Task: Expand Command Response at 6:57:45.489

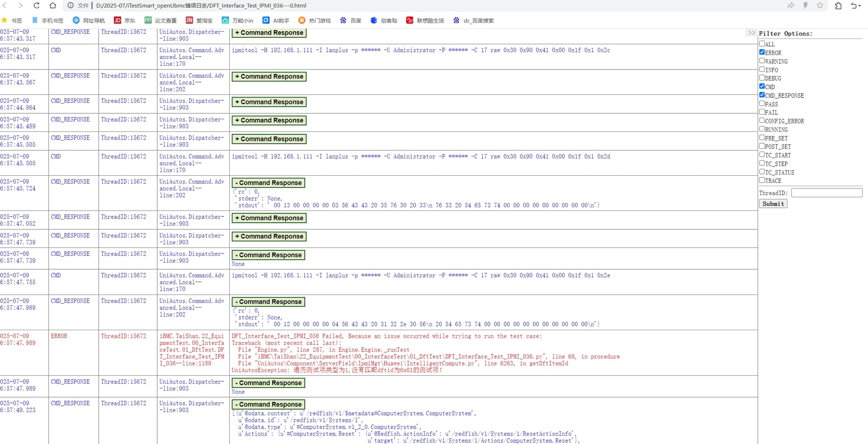Action: pyautogui.click(x=269, y=121)
